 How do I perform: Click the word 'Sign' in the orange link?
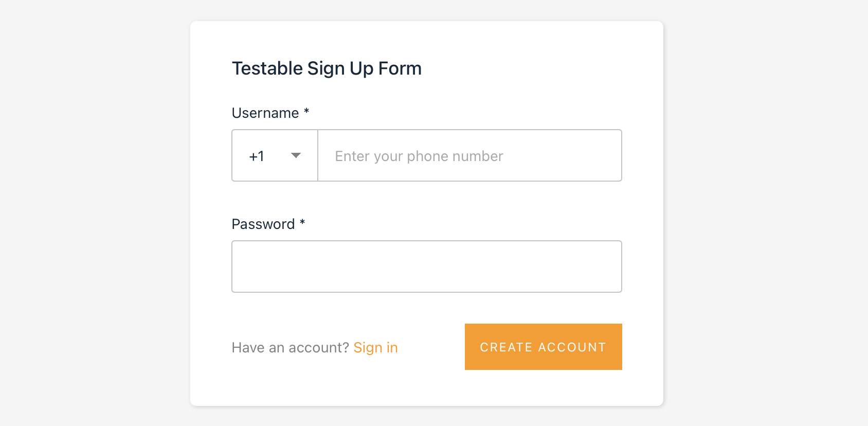tap(368, 348)
